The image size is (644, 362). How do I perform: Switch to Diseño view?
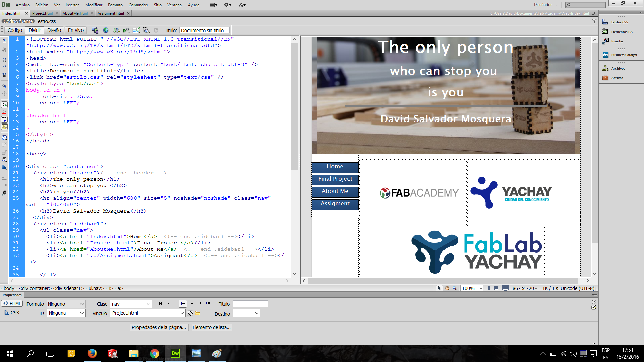tap(54, 30)
